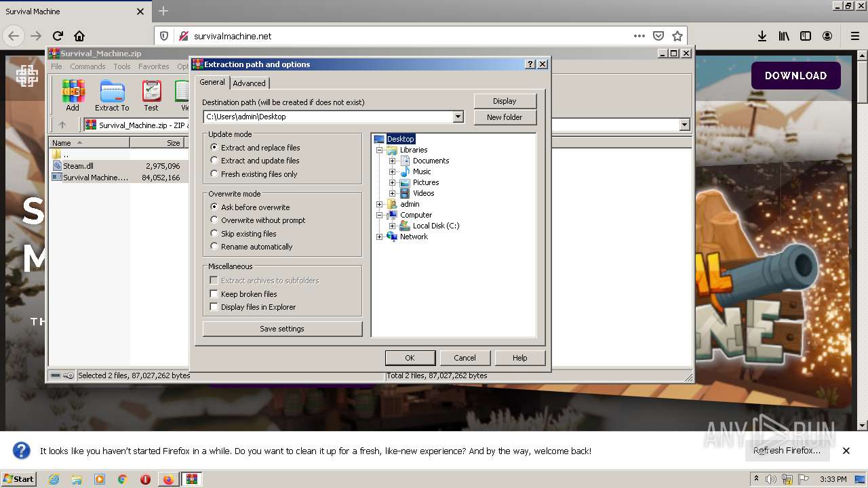Click the Display button
The height and width of the screenshot is (488, 868).
[505, 101]
